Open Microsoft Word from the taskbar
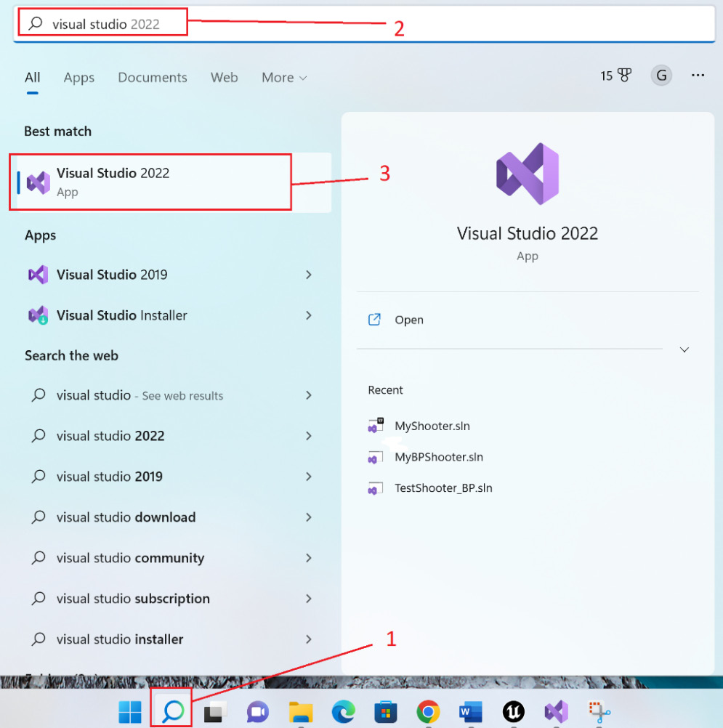The width and height of the screenshot is (723, 728). [x=471, y=712]
